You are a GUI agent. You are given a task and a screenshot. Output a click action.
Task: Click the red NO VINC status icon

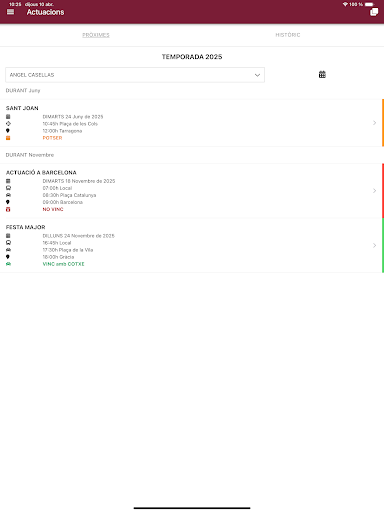click(x=8, y=209)
